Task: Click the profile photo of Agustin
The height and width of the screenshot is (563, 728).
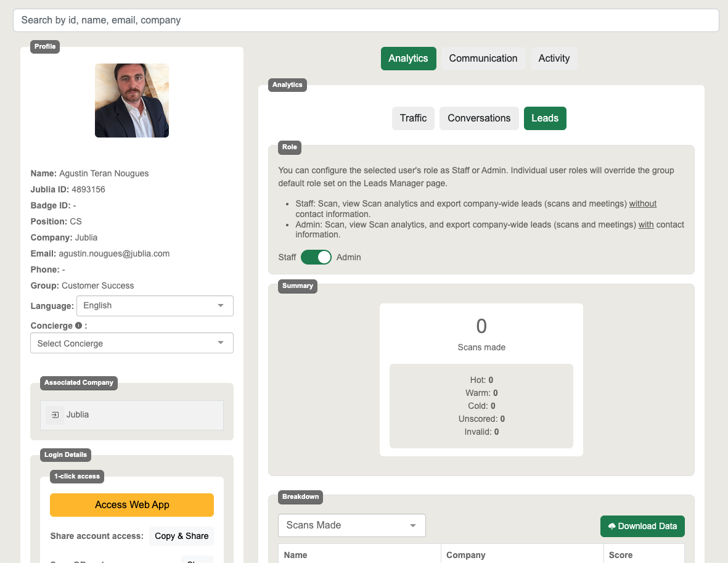Action: coord(132,101)
